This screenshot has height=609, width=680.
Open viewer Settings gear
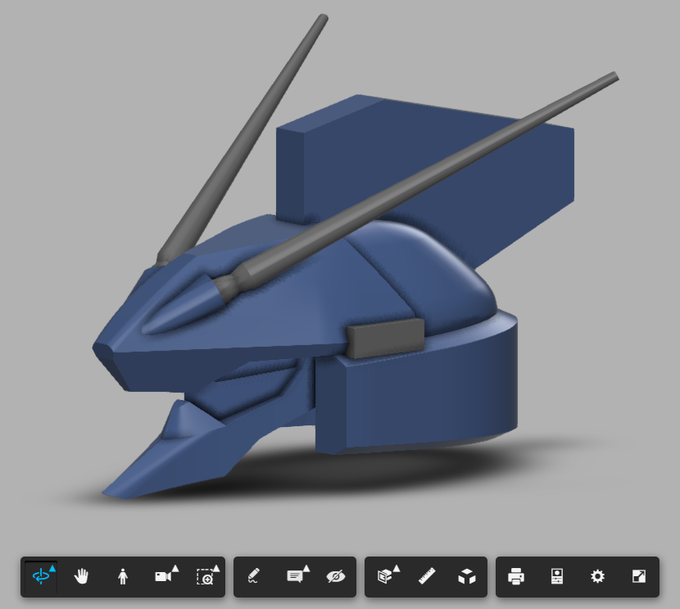[x=598, y=577]
